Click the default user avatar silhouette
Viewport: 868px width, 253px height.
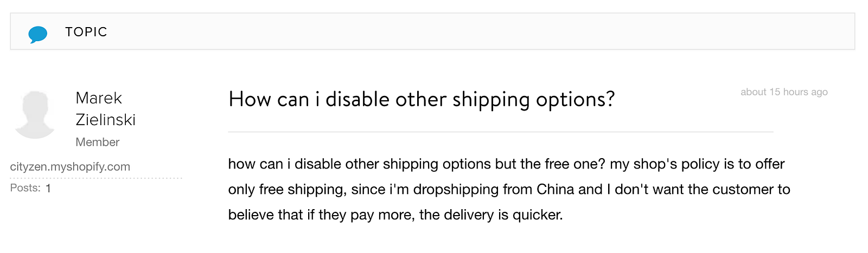pyautogui.click(x=35, y=114)
